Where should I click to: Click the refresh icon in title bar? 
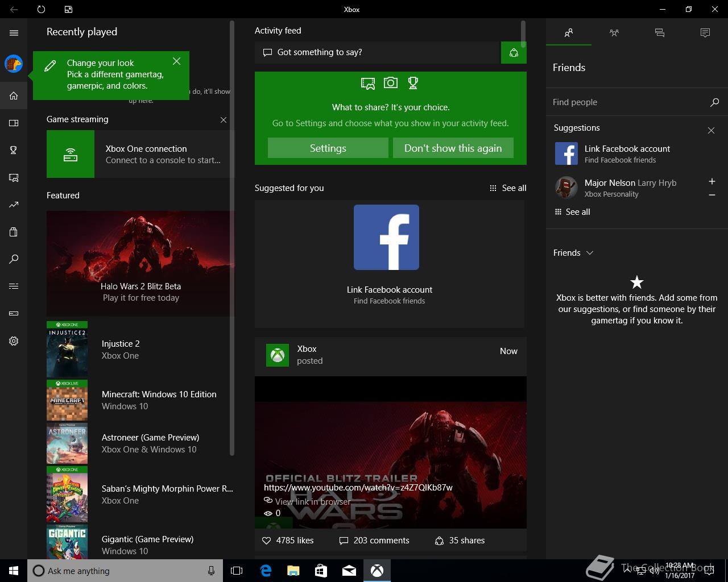41,9
